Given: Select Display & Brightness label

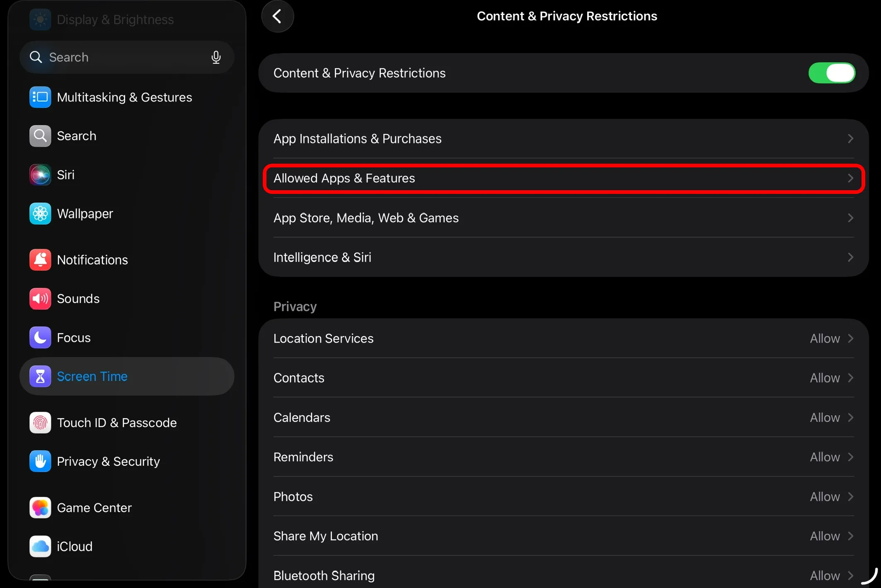Looking at the screenshot, I should [115, 19].
